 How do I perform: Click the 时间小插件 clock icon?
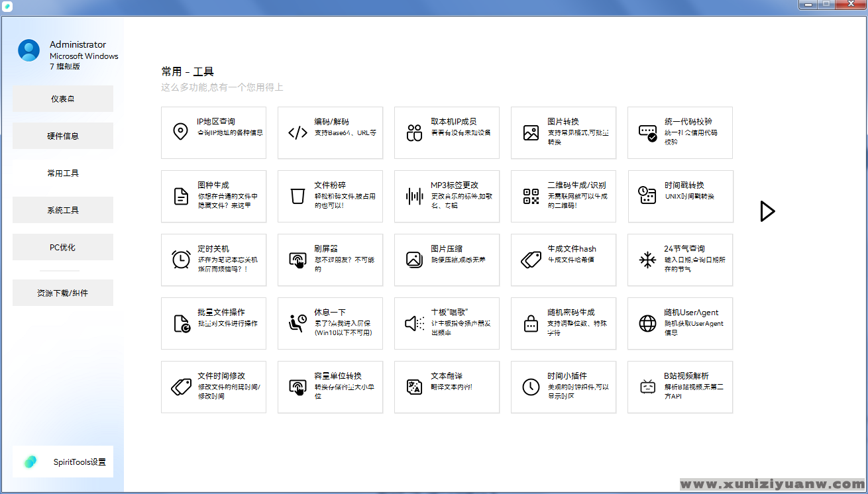[x=531, y=387]
